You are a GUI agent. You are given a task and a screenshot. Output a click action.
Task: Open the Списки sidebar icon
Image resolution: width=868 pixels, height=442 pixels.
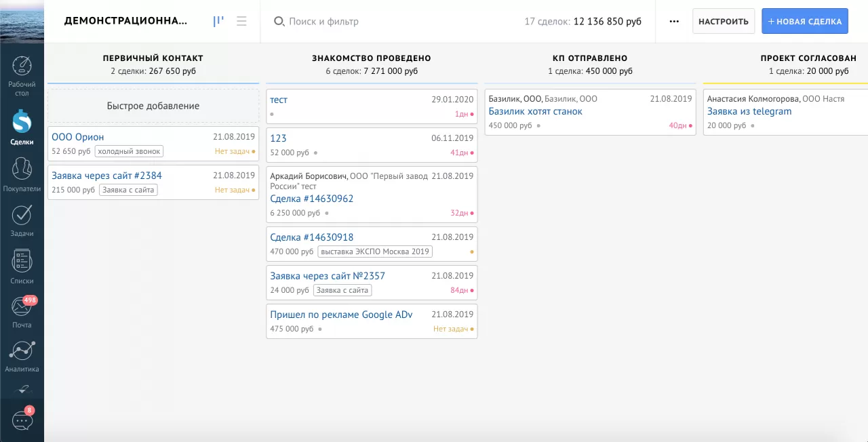(x=22, y=266)
